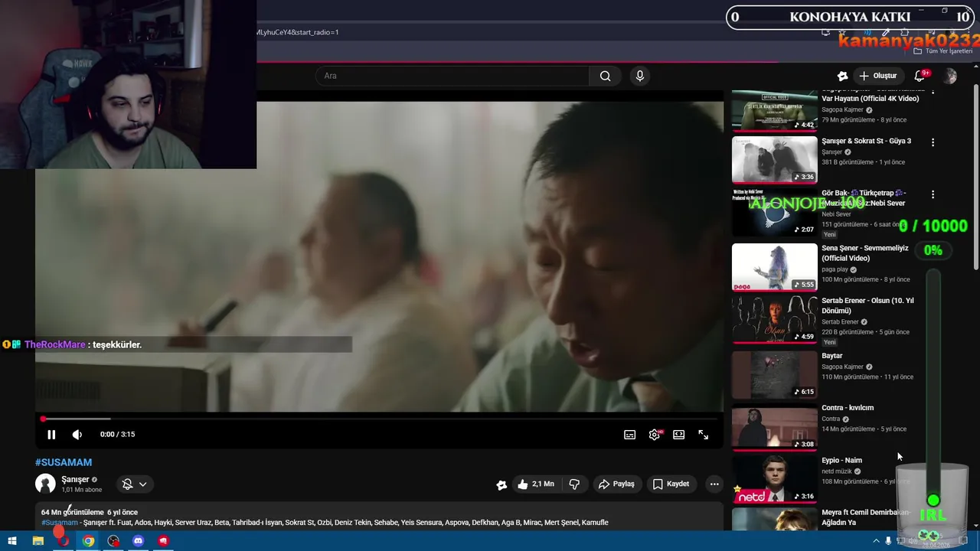980x551 pixels.
Task: Expand the subscription options chevron
Action: pyautogui.click(x=142, y=484)
